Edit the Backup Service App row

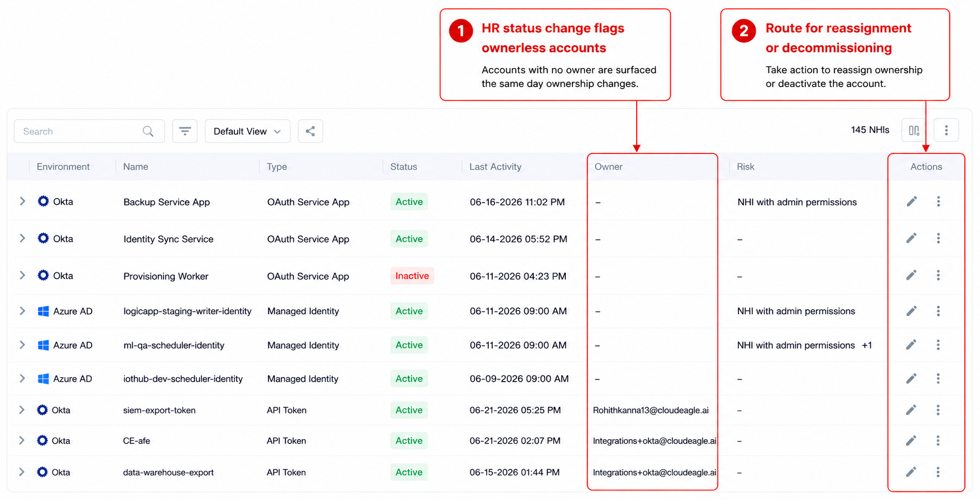click(x=911, y=201)
